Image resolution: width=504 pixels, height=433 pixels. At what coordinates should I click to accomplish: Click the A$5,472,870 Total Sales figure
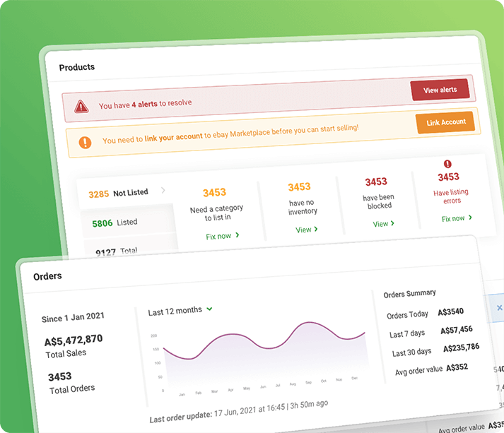(x=73, y=340)
